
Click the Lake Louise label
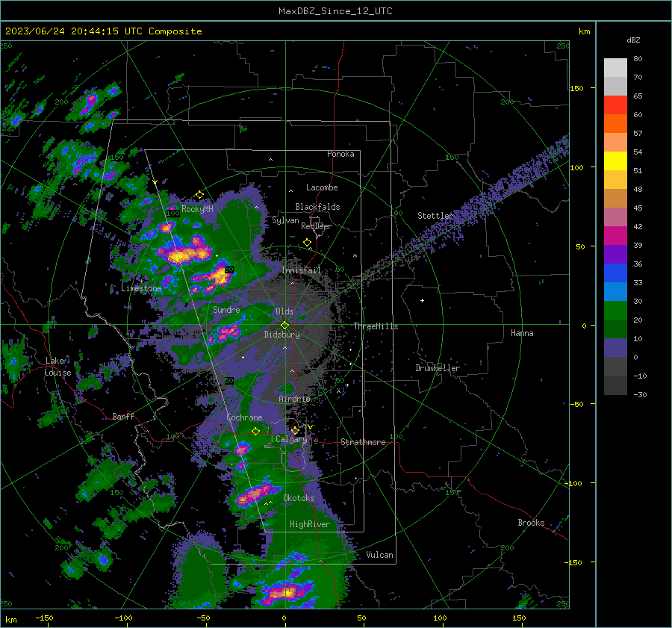point(57,367)
